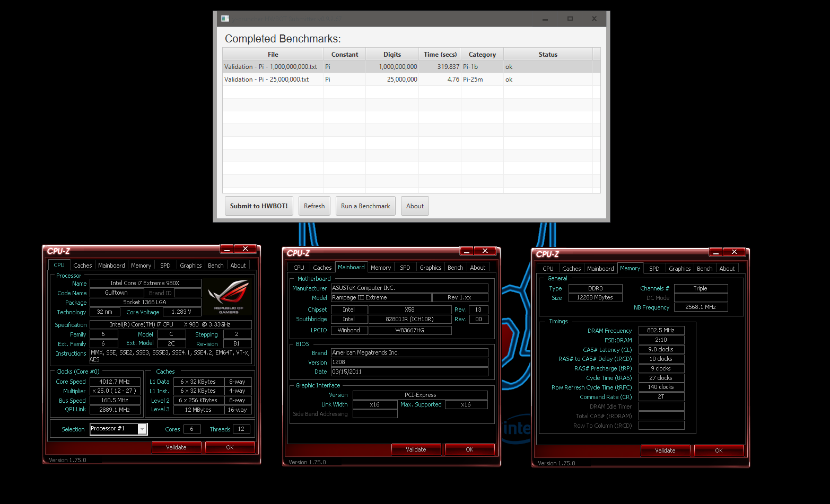Open Caches tab in Mainboard CPU-Z window
830x504 pixels.
[x=322, y=268]
